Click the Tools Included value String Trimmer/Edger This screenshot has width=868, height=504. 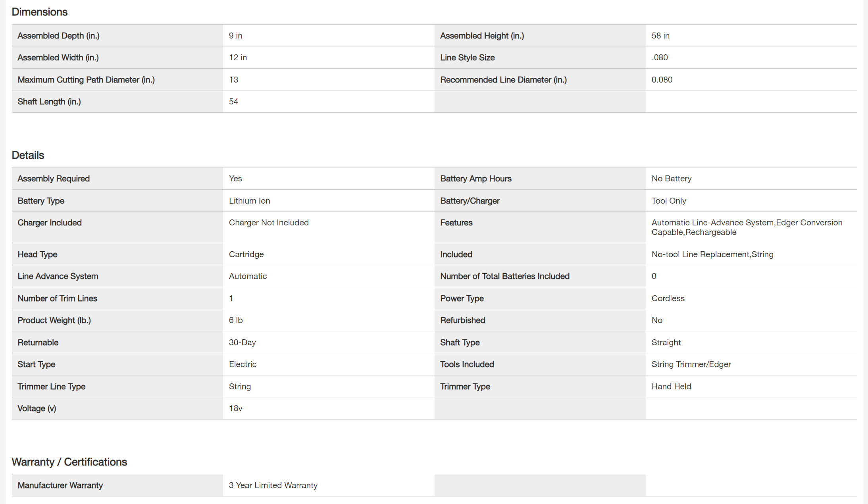click(x=691, y=364)
